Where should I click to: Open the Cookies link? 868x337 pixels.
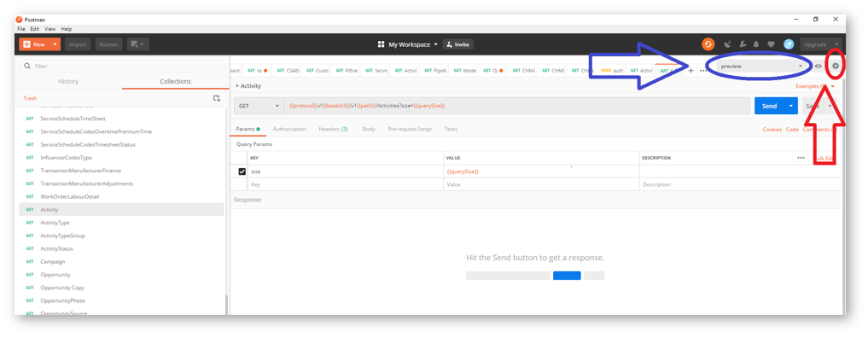pos(772,129)
